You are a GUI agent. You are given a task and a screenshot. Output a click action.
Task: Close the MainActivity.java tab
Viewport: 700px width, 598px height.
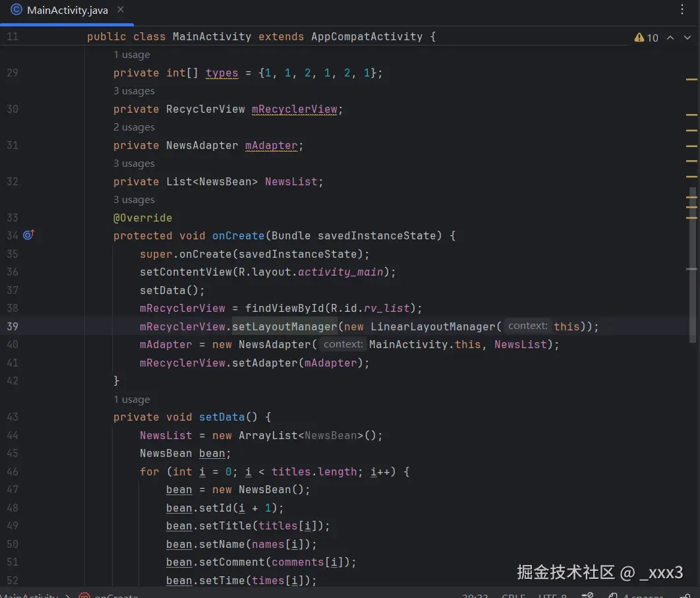[x=121, y=9]
